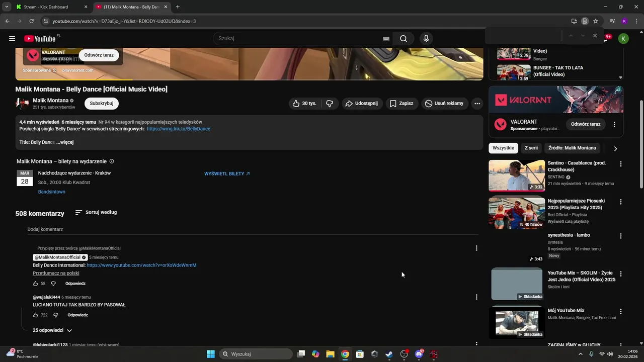Dislike the pinned MalikMontanaOfficial comment
Viewport: 644px width, 362px height.
(53, 284)
